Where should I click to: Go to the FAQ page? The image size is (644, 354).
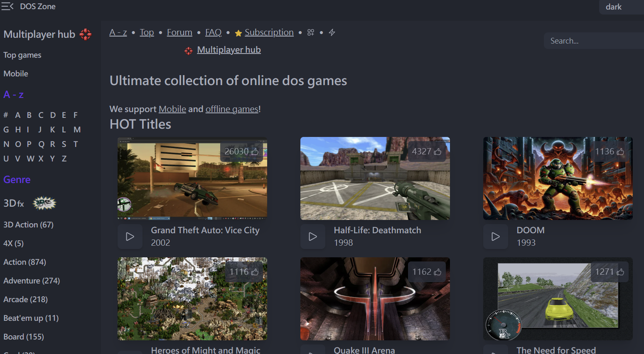(x=213, y=32)
